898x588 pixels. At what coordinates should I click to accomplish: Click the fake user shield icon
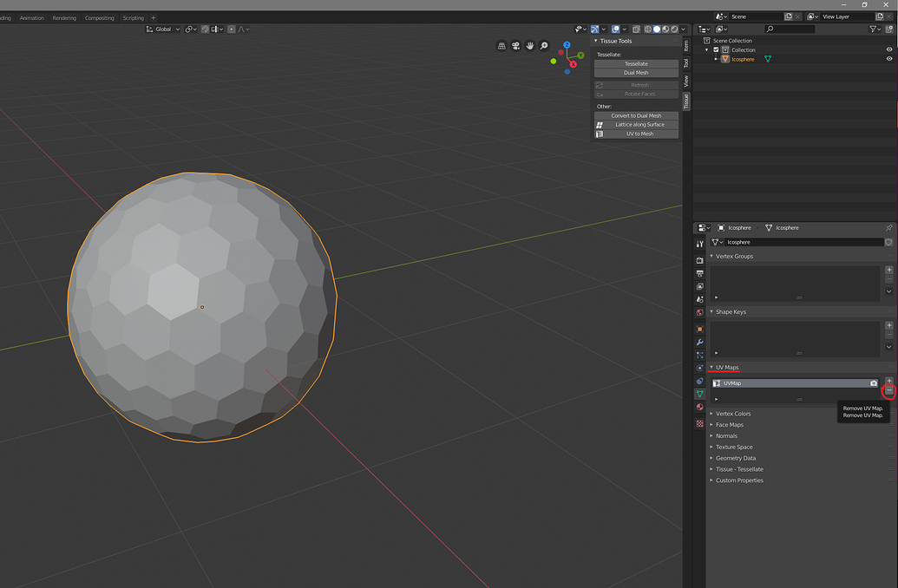click(x=888, y=242)
